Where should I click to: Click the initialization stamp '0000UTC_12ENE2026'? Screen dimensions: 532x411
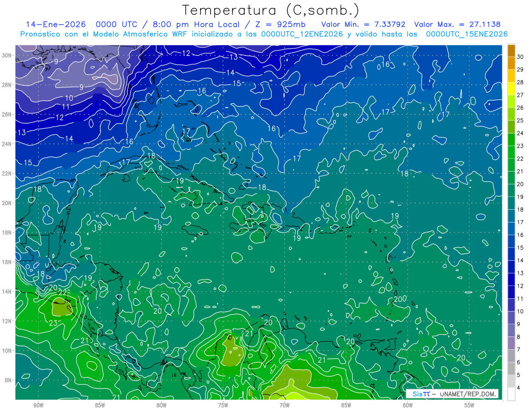pos(301,34)
